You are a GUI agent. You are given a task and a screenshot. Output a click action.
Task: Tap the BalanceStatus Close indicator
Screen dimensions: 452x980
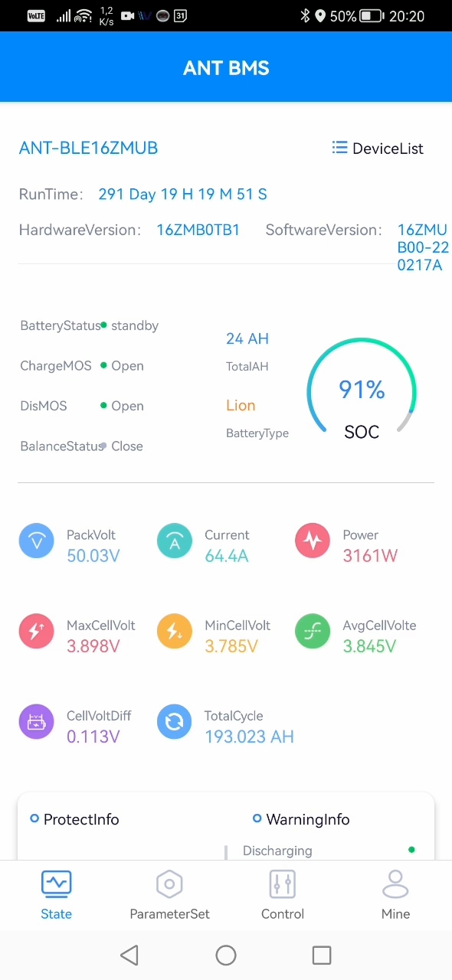[123, 446]
